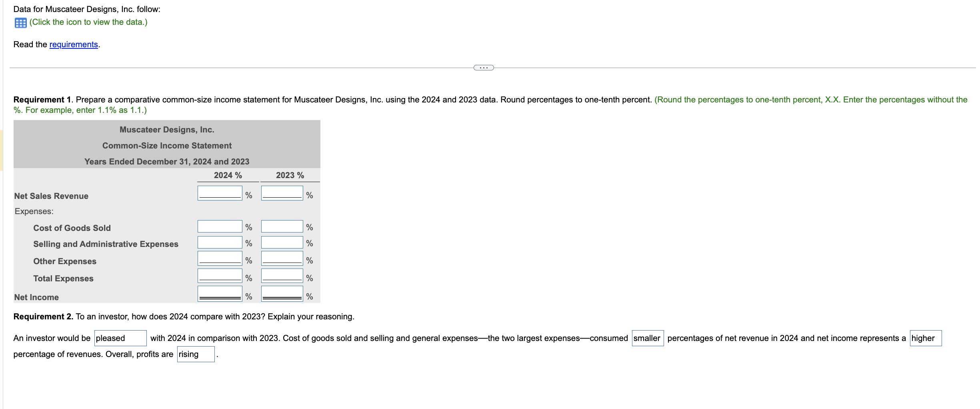
Task: Click the 'Other Expenses' row label
Action: click(65, 261)
